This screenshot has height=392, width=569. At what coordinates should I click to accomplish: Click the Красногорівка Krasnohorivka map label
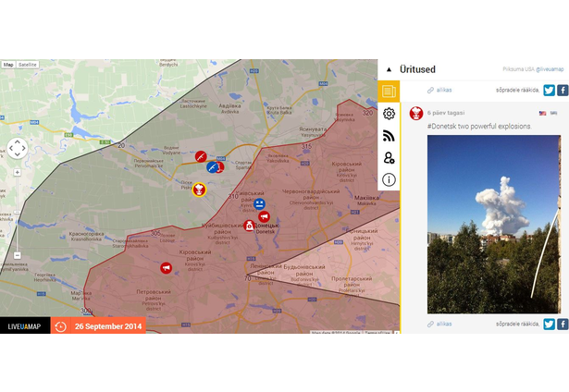86,237
